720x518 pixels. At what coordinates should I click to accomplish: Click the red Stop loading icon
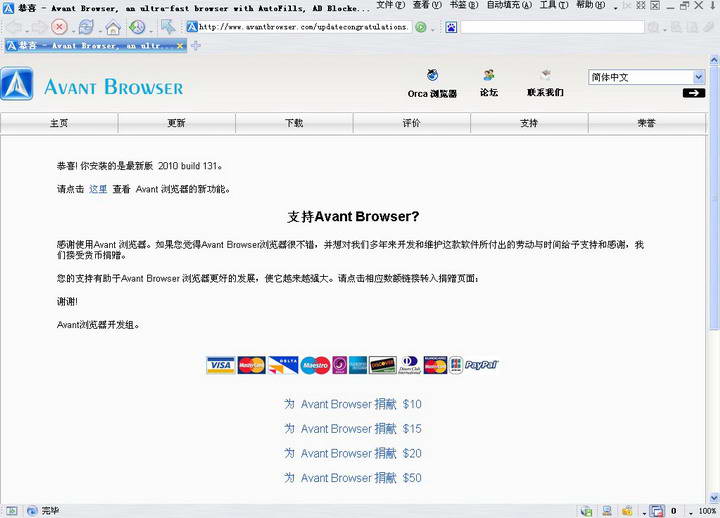59,27
